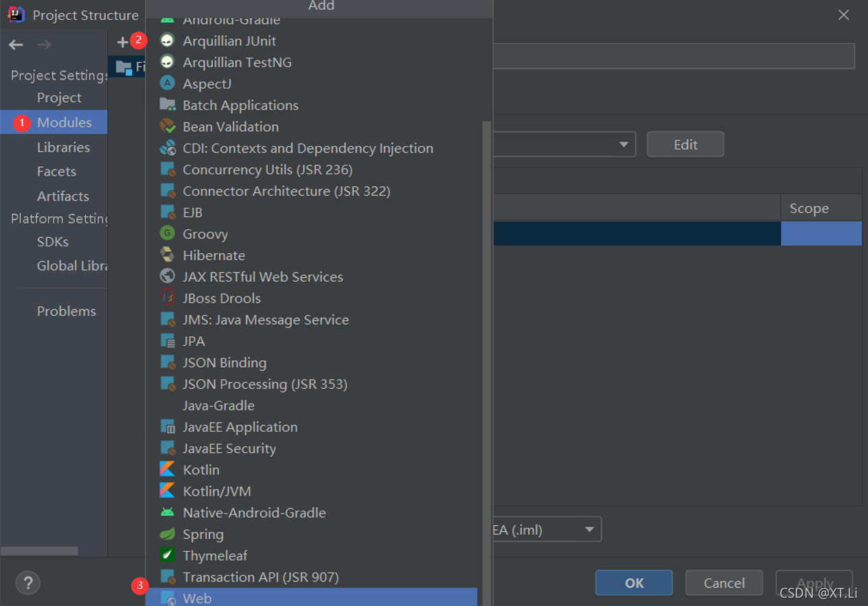Click the JavaEE Application icon
Screen dimensions: 868x606
click(x=167, y=427)
